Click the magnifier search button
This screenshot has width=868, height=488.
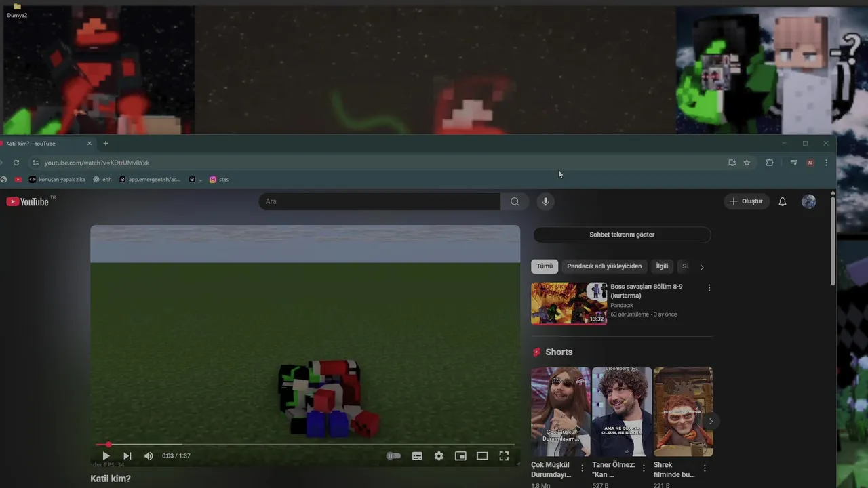[x=515, y=201]
